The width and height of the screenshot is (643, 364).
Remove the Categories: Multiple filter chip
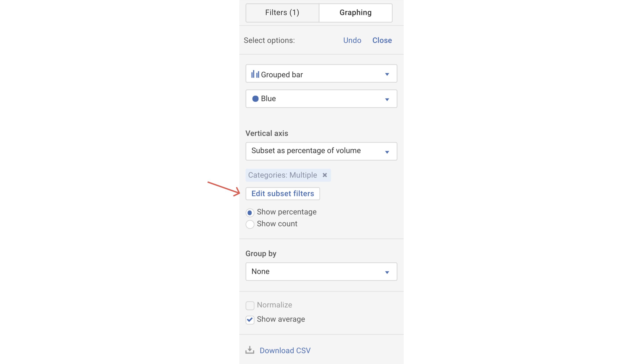pyautogui.click(x=324, y=175)
